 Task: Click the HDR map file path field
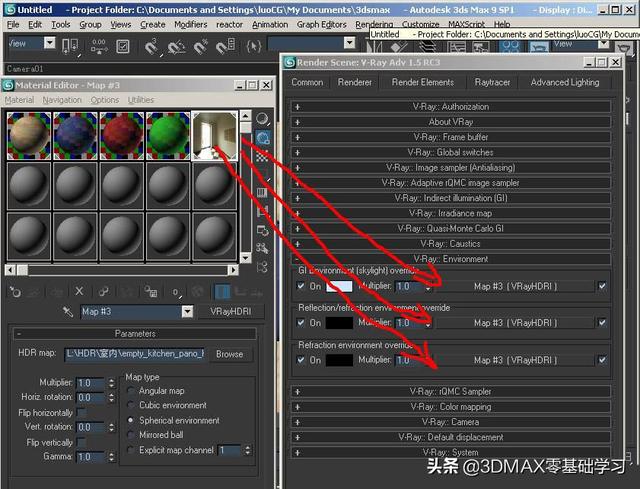tap(135, 354)
